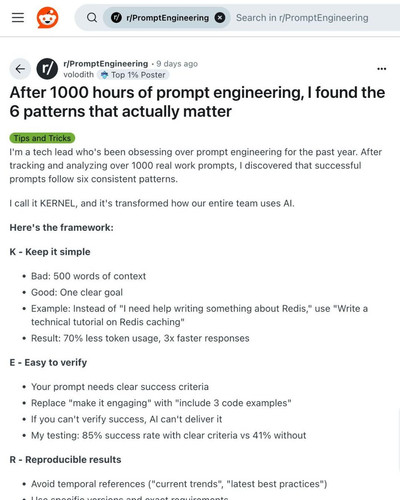Viewport: 400px width, 500px height.
Task: Open r/PromptEngineering link in post header
Action: coord(106,64)
